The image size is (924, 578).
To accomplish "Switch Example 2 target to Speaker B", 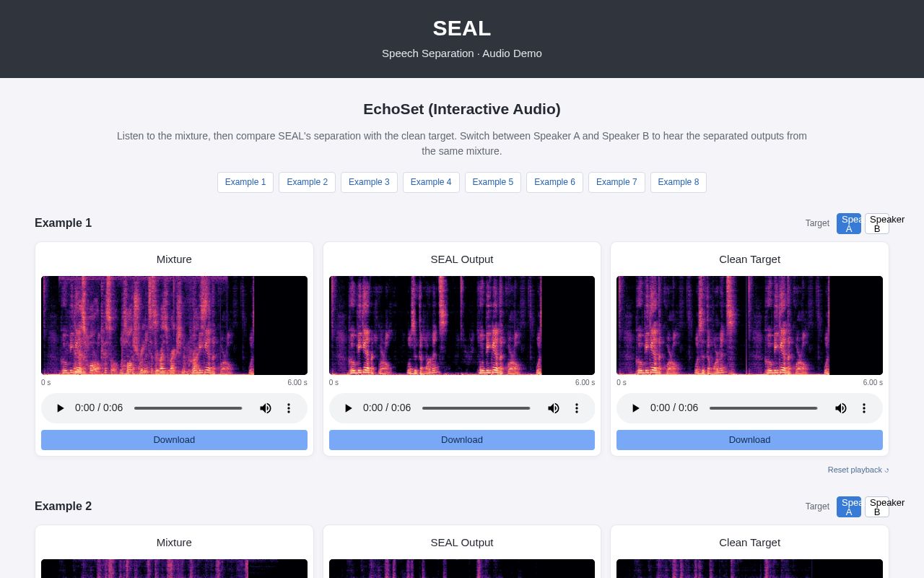I will [x=877, y=507].
